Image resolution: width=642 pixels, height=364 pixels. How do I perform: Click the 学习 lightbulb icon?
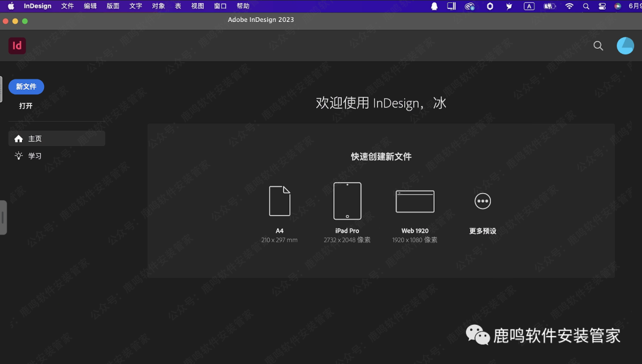point(18,156)
